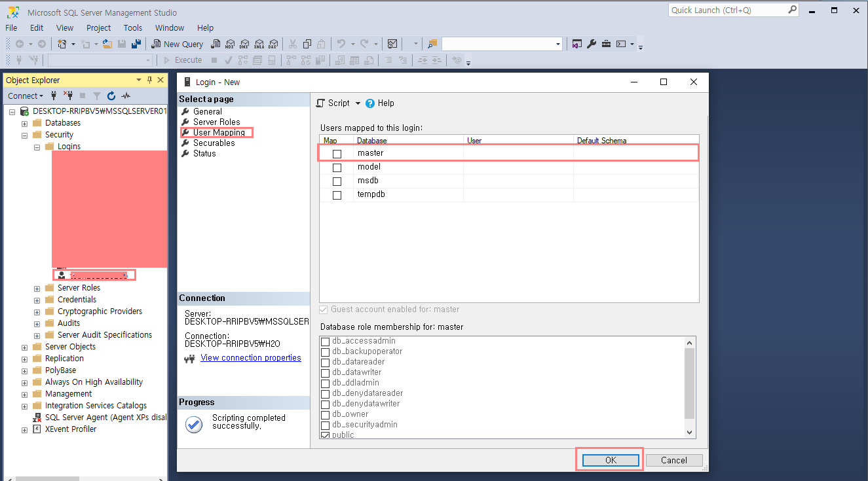Image resolution: width=868 pixels, height=481 pixels.
Task: Open the Project menu
Action: (x=99, y=28)
